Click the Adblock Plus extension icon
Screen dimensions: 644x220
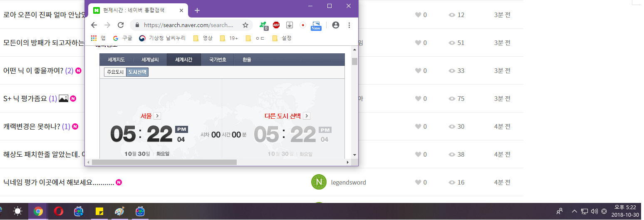pos(276,25)
